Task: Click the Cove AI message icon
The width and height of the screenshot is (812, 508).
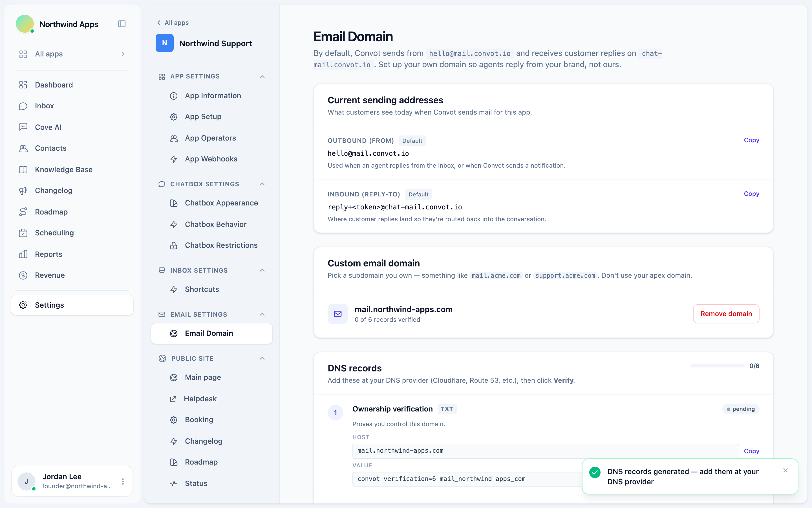Action: coord(23,127)
